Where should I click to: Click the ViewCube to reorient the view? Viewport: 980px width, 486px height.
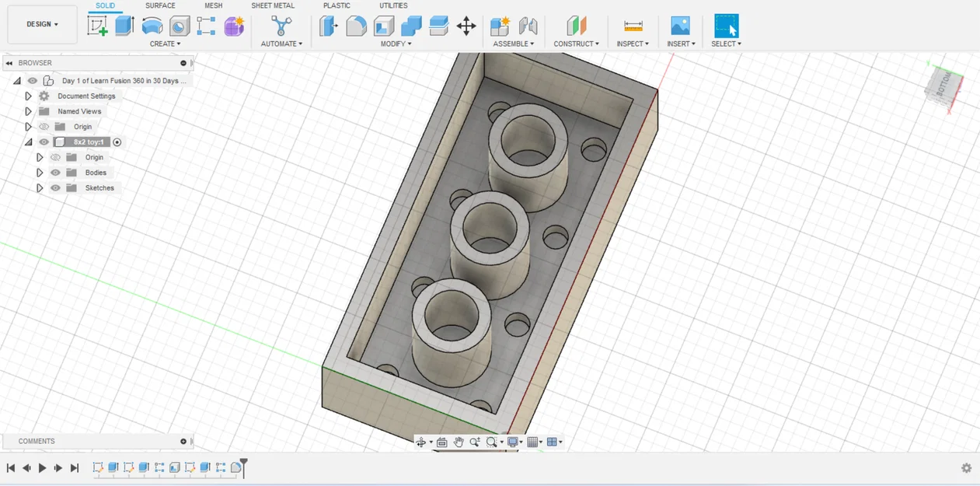tap(943, 87)
